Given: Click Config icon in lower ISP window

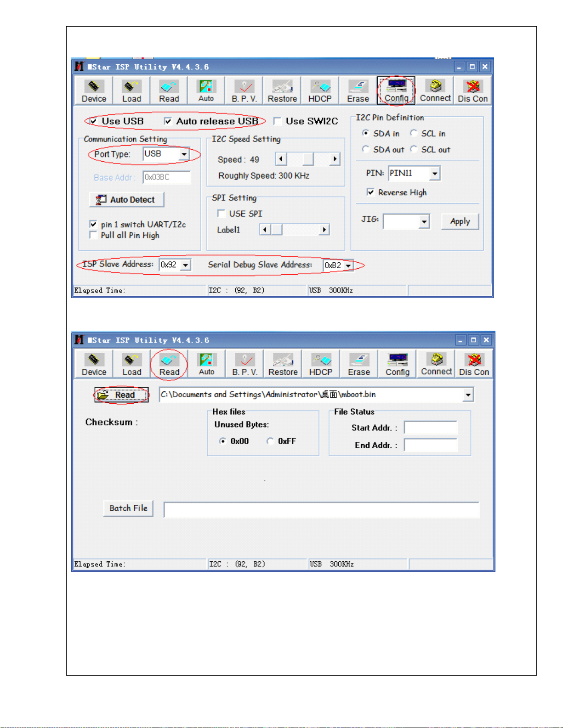Looking at the screenshot, I should click(398, 364).
